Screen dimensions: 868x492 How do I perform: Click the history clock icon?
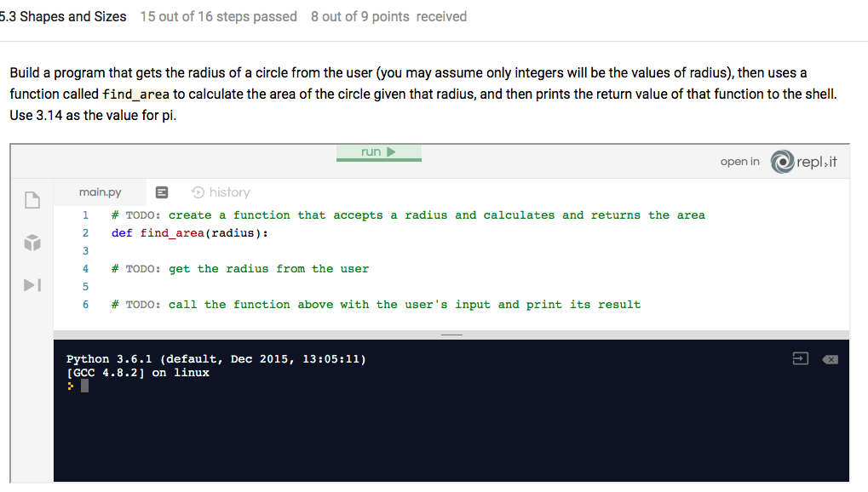click(x=196, y=192)
